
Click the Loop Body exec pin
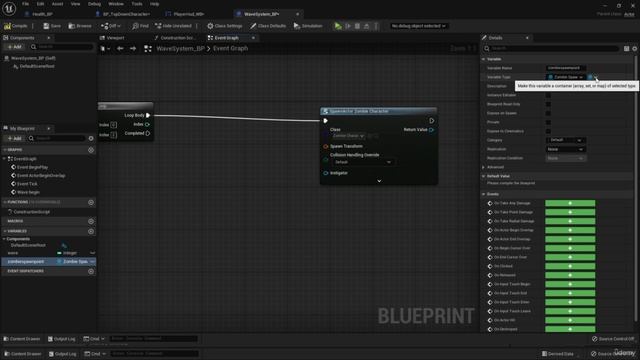tap(148, 115)
